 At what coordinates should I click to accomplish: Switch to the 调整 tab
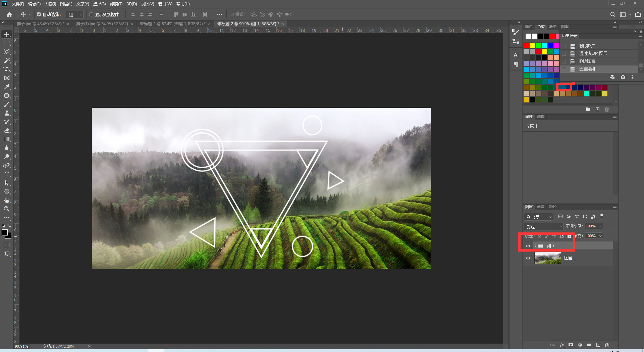(x=541, y=117)
